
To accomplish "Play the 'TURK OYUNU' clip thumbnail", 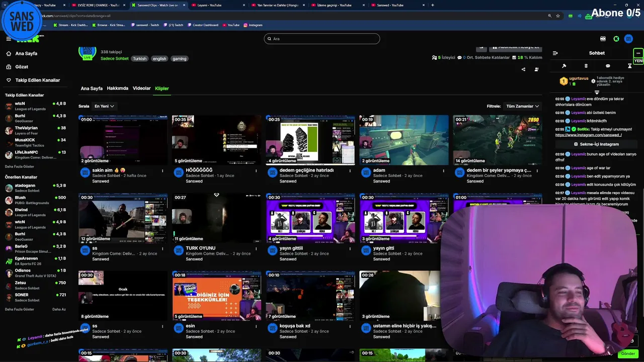I will click(x=217, y=218).
